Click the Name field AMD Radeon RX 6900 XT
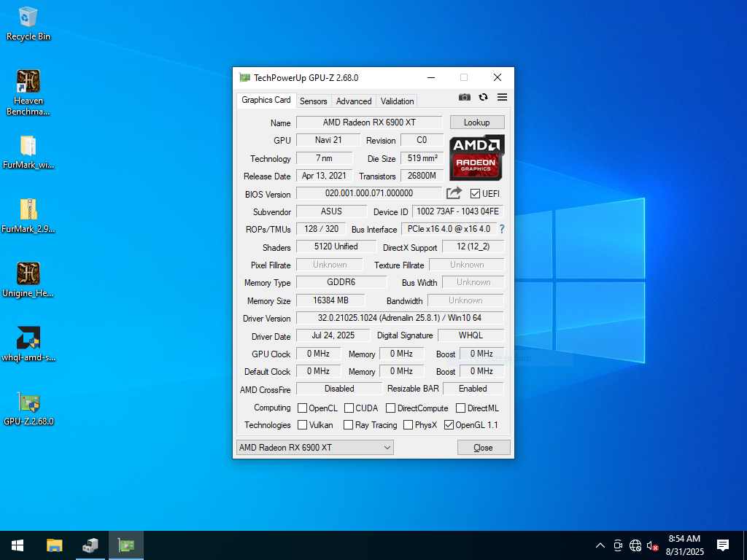Screen dimensions: 747x560 pyautogui.click(x=369, y=122)
